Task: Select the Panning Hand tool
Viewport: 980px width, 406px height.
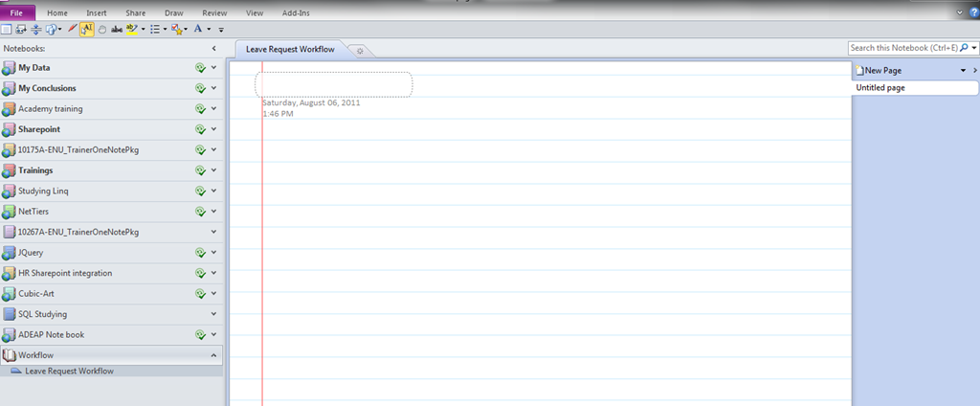Action: 101,30
